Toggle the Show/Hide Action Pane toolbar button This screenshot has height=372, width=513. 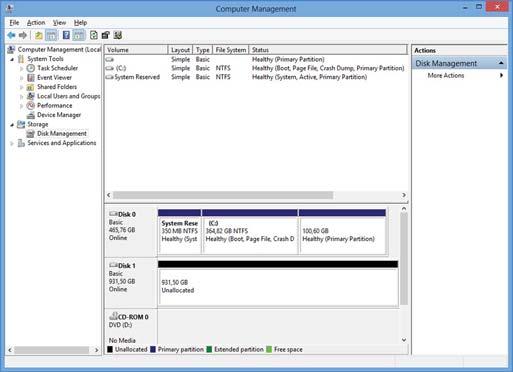coord(79,35)
